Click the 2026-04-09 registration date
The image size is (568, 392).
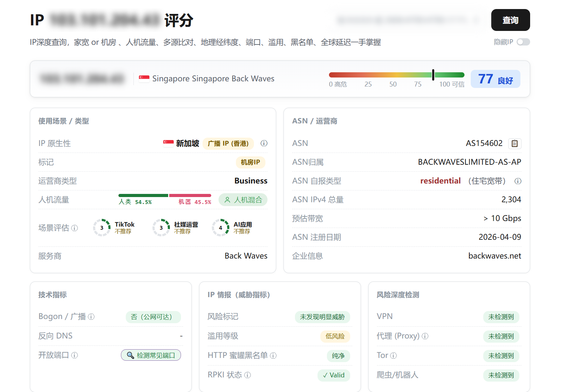coord(500,237)
